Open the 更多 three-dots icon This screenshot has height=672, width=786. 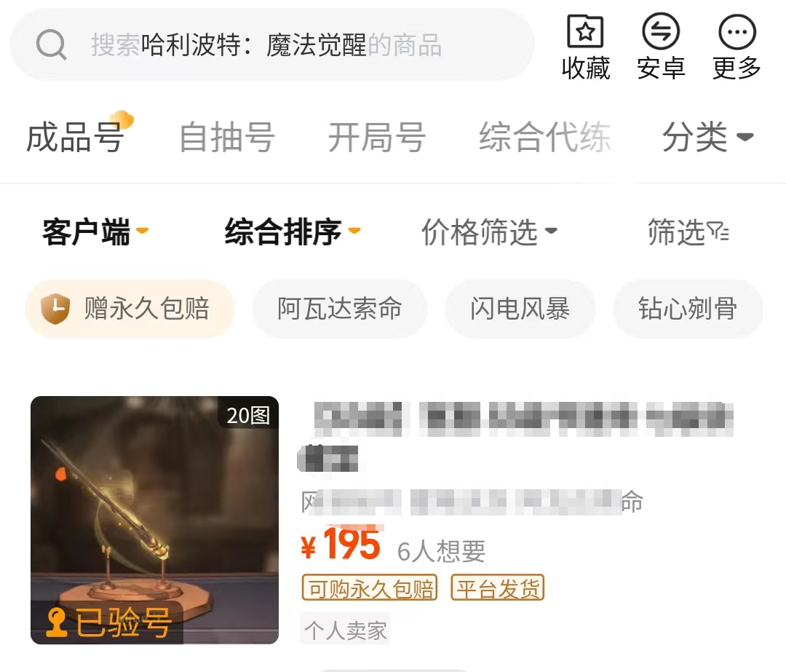[737, 31]
